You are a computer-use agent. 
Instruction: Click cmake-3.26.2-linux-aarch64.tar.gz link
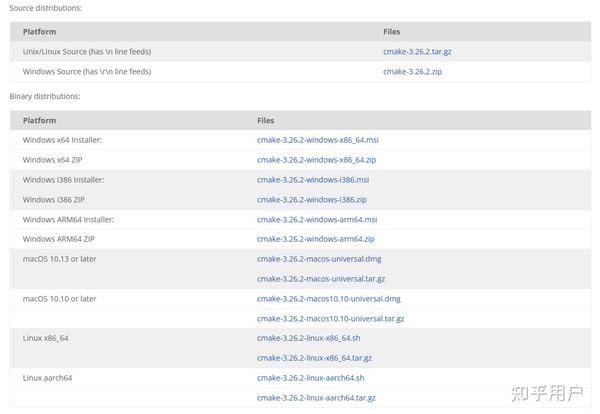click(316, 398)
